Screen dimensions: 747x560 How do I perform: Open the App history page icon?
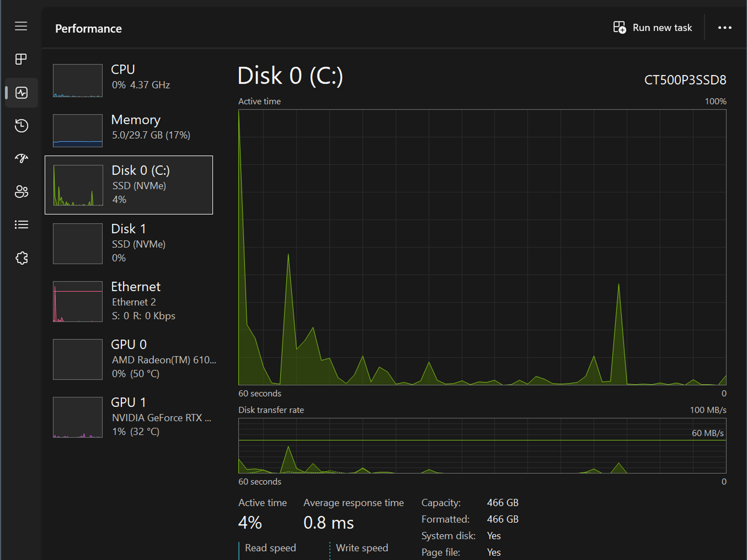pos(21,126)
